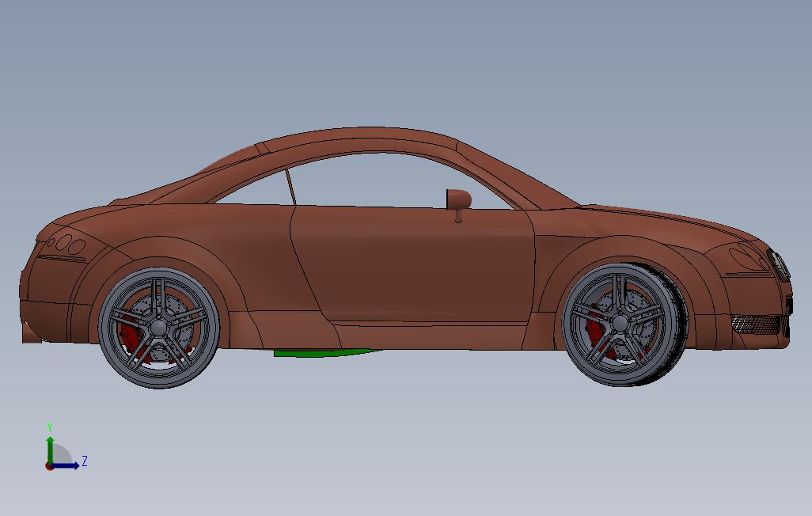The width and height of the screenshot is (812, 516).
Task: Select the front bumper mesh grille
Action: 755,324
